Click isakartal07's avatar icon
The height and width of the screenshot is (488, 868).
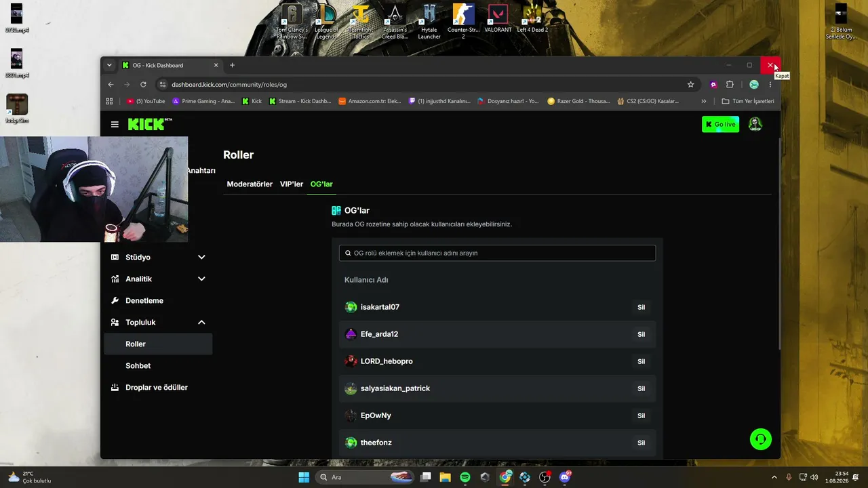point(351,307)
